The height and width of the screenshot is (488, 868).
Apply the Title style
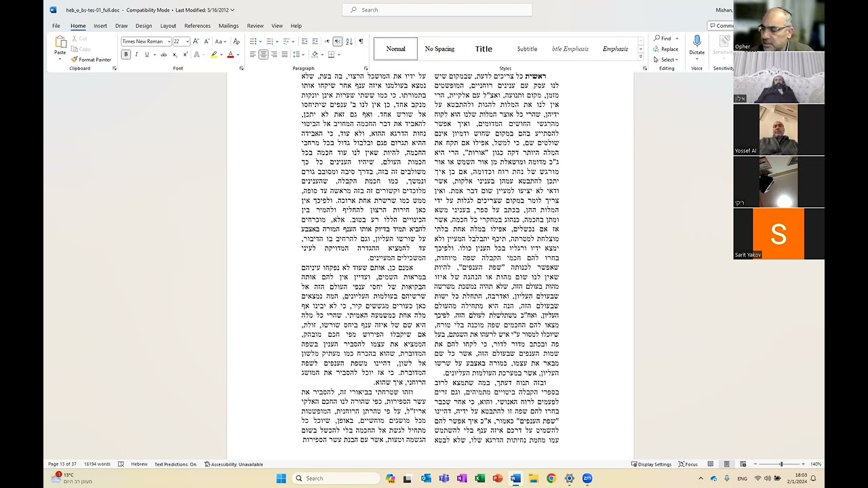click(x=484, y=49)
